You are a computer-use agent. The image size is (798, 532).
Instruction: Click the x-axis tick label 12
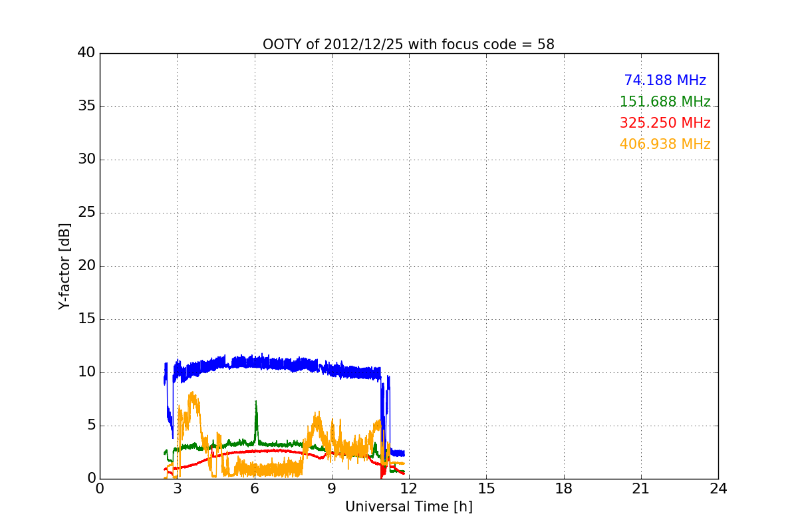pyautogui.click(x=409, y=489)
